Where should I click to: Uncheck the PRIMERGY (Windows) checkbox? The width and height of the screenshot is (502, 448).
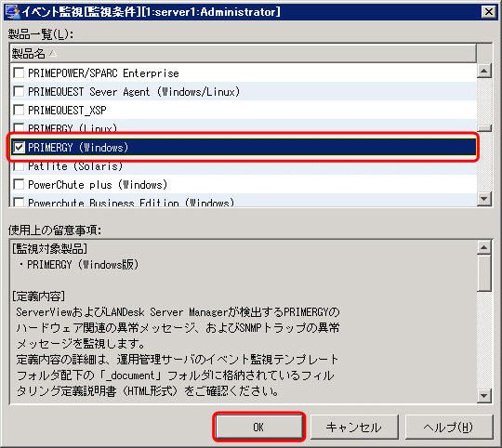coord(19,148)
